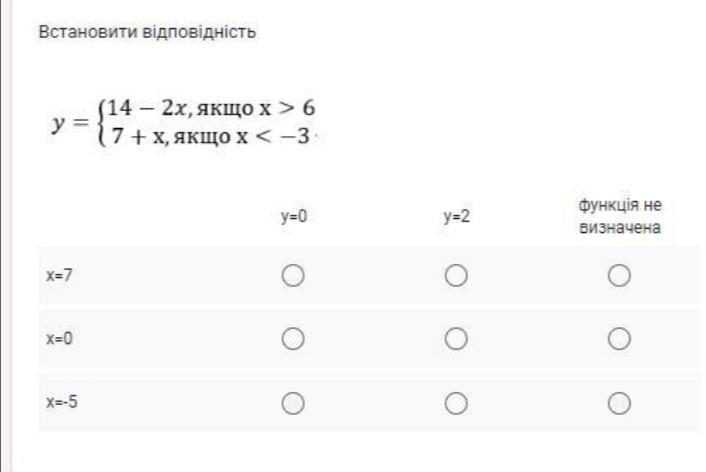
Task: Click the 'функція не визначена' column header
Action: click(x=619, y=216)
